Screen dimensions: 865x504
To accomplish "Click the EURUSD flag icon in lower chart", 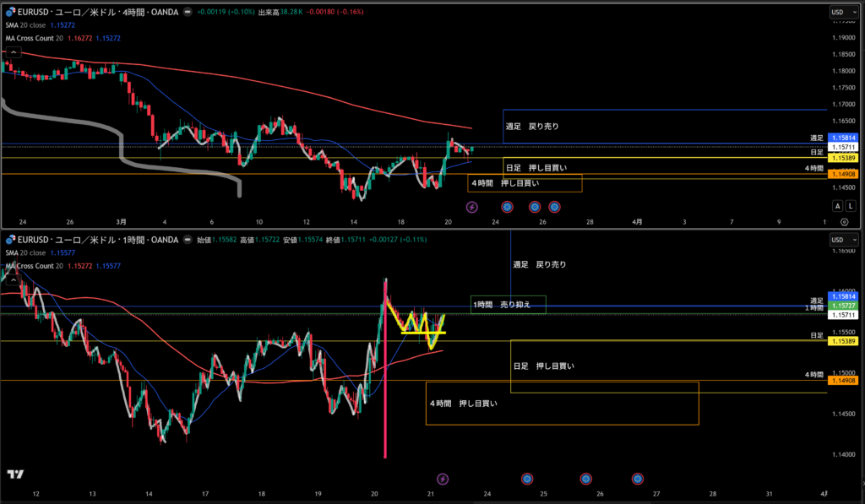I will 10,240.
